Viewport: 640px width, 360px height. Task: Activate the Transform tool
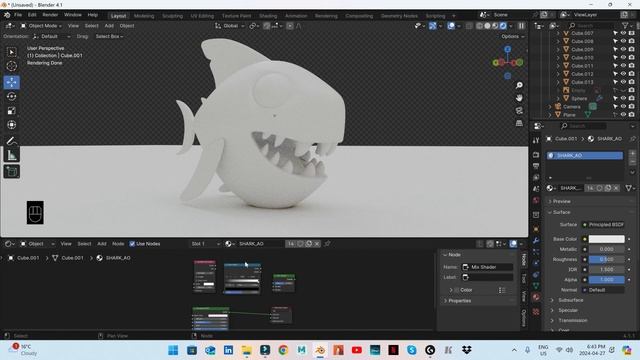[11, 124]
